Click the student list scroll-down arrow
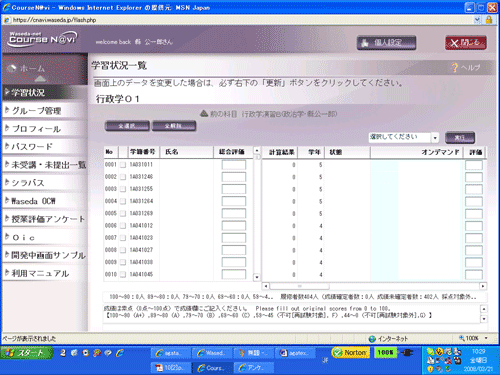The height and width of the screenshot is (375, 500). click(257, 277)
